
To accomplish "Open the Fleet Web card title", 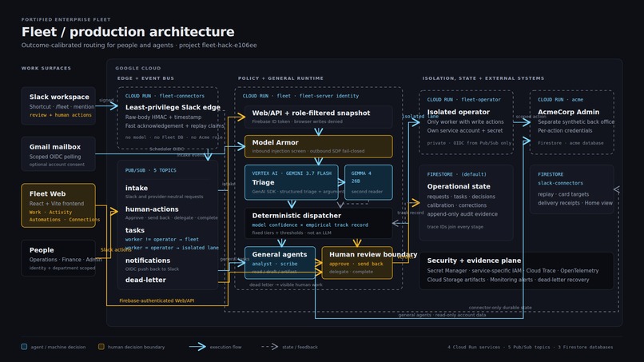I will click(47, 193).
